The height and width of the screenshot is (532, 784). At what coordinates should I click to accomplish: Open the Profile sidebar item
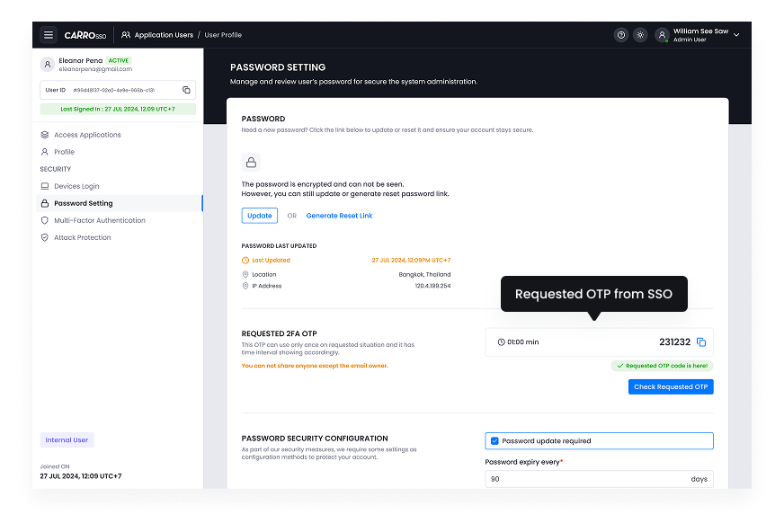tap(64, 152)
